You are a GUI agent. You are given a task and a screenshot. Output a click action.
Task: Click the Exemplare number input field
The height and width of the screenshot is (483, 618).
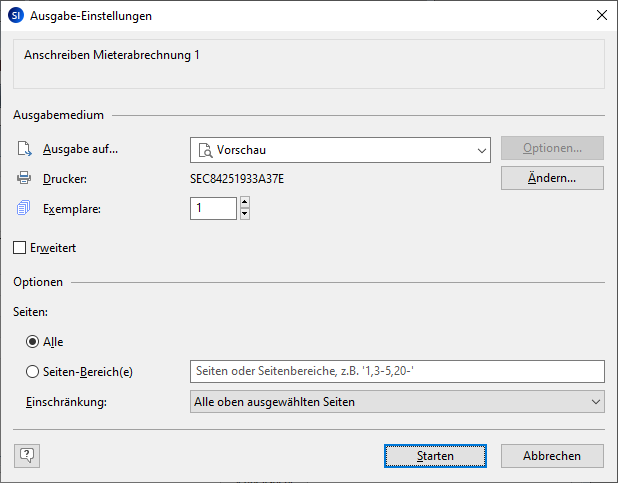click(213, 208)
